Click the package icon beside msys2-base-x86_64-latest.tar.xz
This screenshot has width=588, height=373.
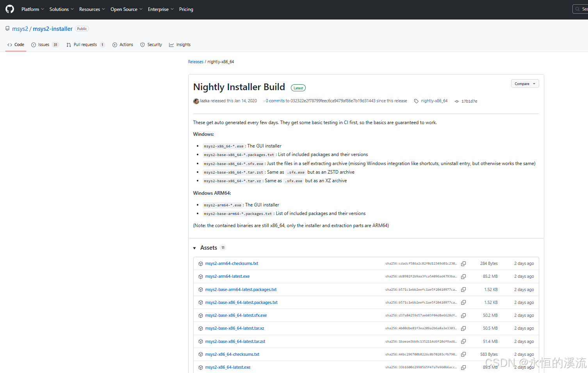pyautogui.click(x=201, y=329)
